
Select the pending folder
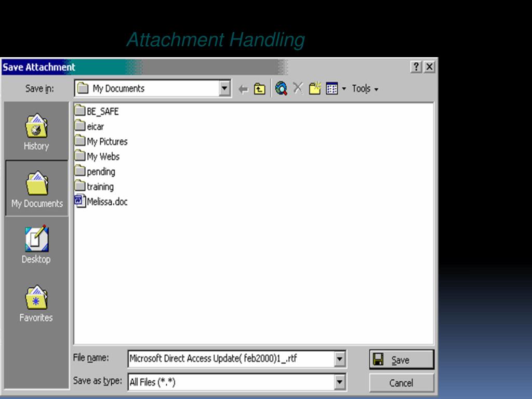95,171
